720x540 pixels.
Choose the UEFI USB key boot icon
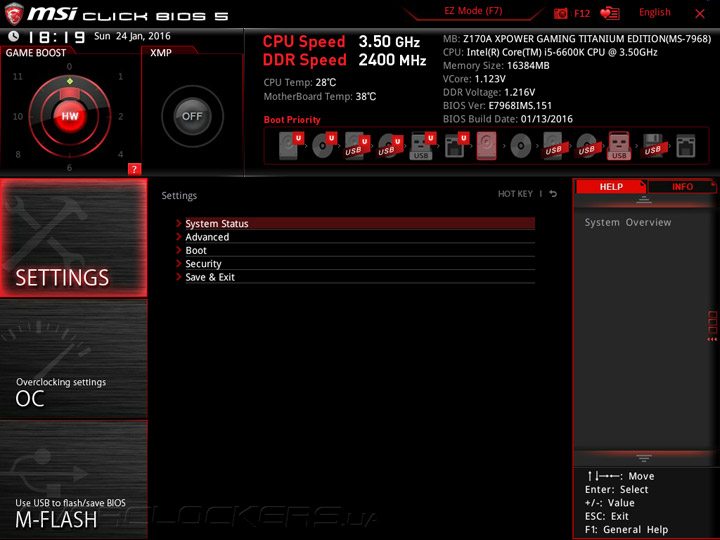click(x=422, y=146)
